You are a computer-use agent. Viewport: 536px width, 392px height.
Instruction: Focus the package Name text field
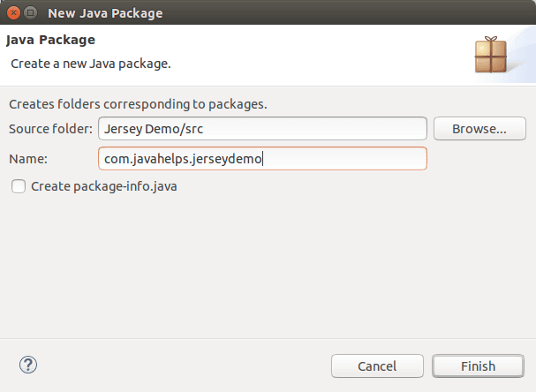(262, 159)
